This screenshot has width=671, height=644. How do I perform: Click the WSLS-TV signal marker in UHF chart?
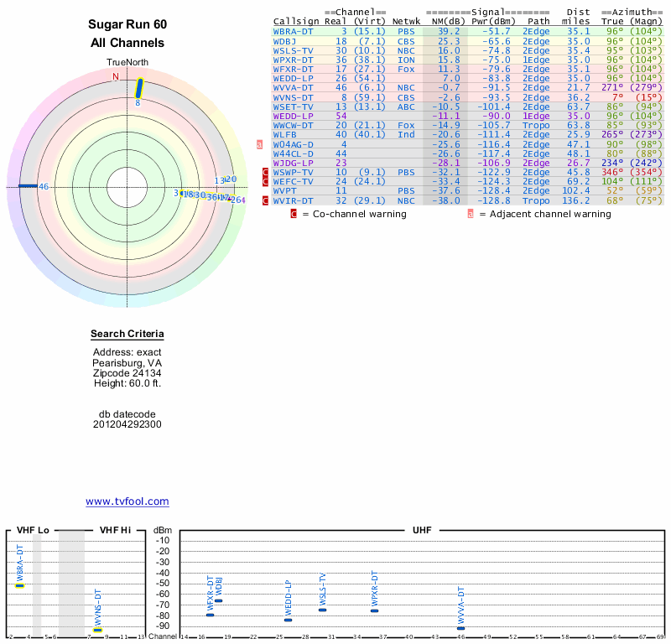pyautogui.click(x=322, y=610)
